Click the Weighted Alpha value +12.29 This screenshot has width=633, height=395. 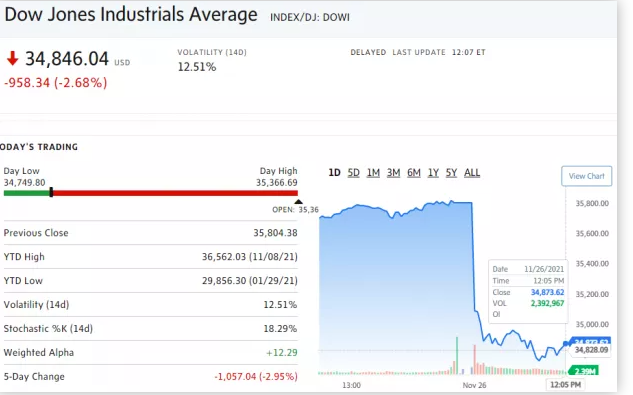click(282, 353)
